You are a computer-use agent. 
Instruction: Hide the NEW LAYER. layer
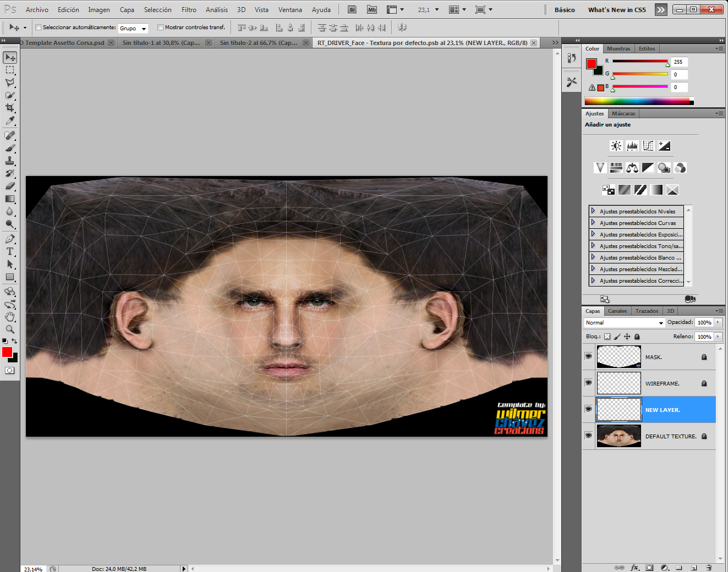[x=588, y=409]
